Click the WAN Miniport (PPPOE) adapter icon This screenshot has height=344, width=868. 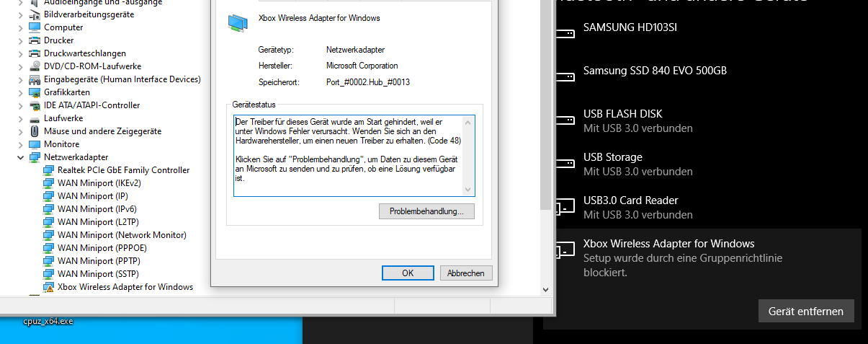48,248
